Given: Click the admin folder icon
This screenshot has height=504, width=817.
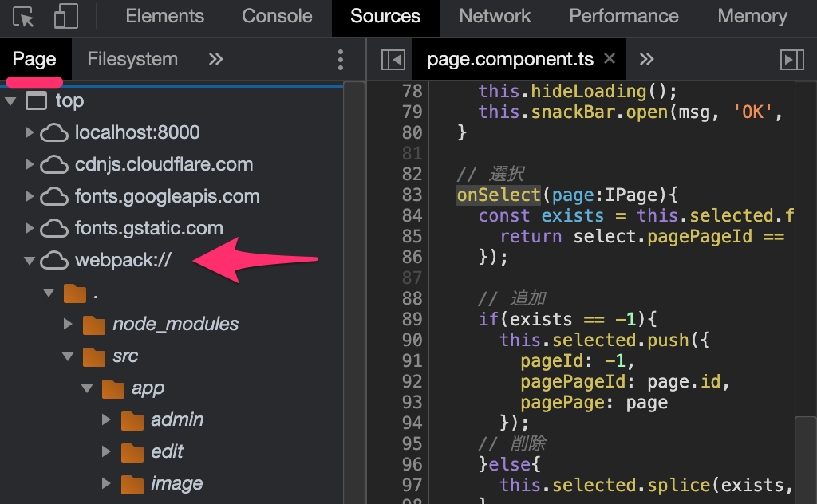Looking at the screenshot, I should pyautogui.click(x=132, y=420).
